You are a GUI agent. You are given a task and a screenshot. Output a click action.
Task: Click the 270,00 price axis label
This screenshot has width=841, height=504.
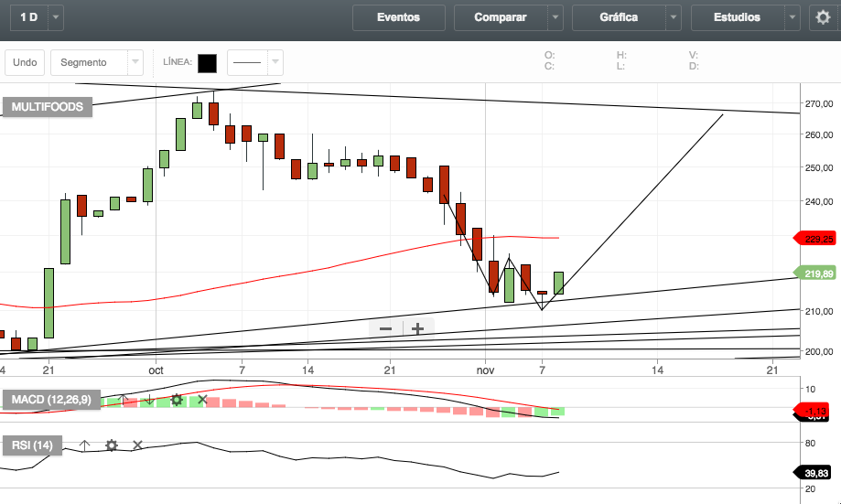[819, 103]
